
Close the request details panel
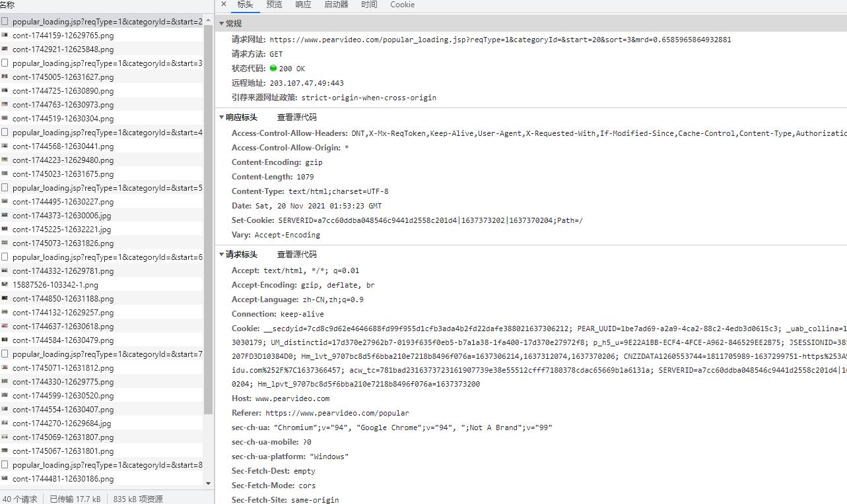point(224,4)
